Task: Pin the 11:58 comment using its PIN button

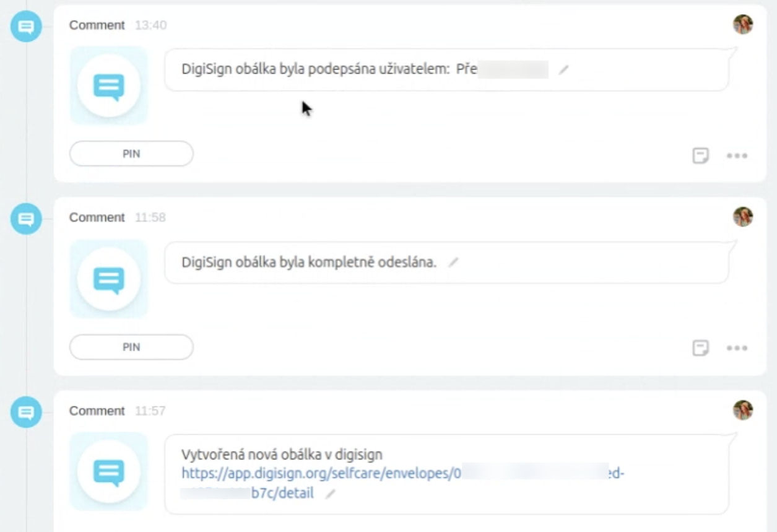Action: tap(130, 347)
